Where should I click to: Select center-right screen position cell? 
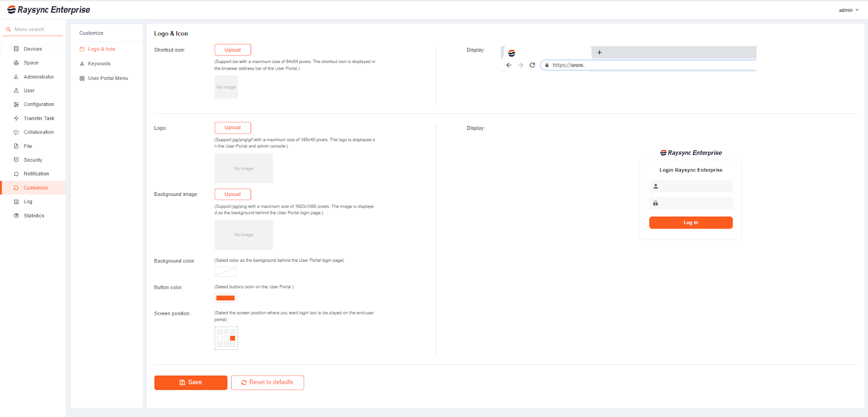point(233,338)
